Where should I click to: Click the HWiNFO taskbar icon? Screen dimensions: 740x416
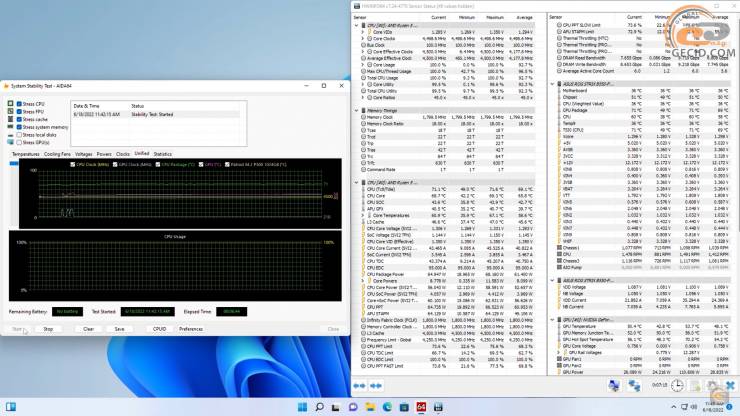point(438,407)
